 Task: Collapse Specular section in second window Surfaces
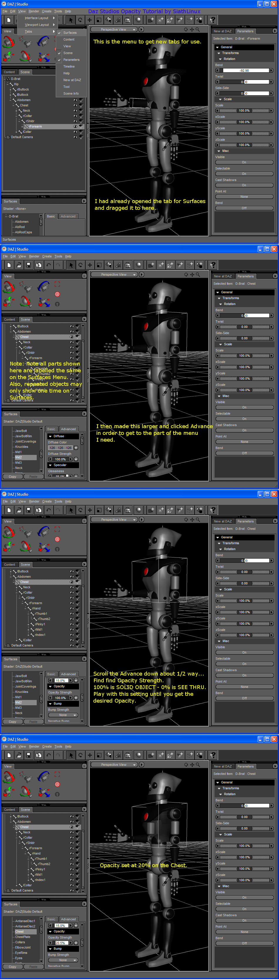coord(63,465)
